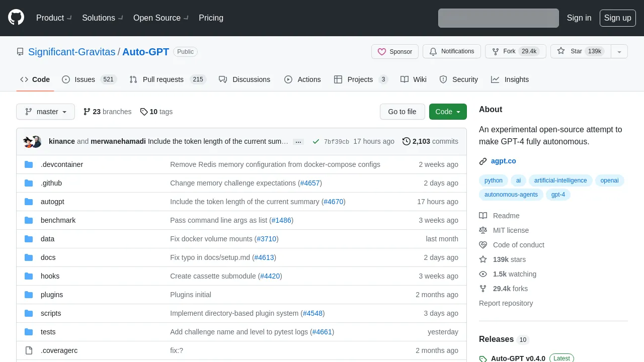Expand commit message ellipsis button
The image size is (644, 362).
[x=298, y=142]
